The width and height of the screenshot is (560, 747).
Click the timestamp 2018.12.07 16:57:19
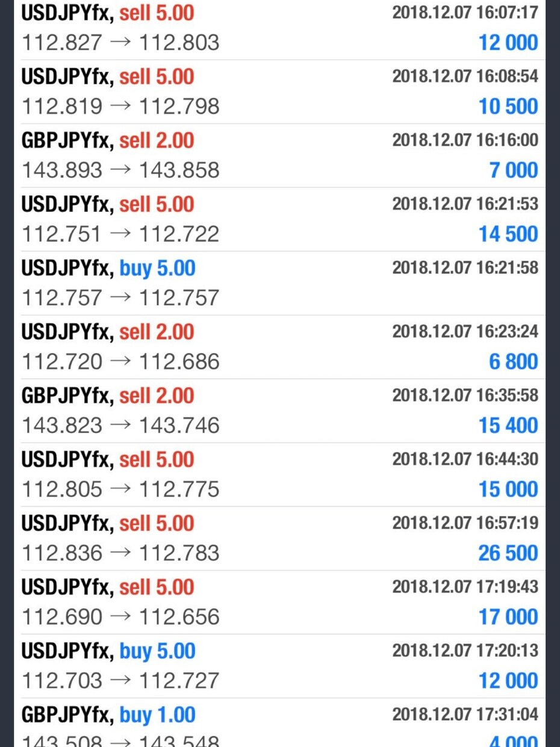click(465, 523)
